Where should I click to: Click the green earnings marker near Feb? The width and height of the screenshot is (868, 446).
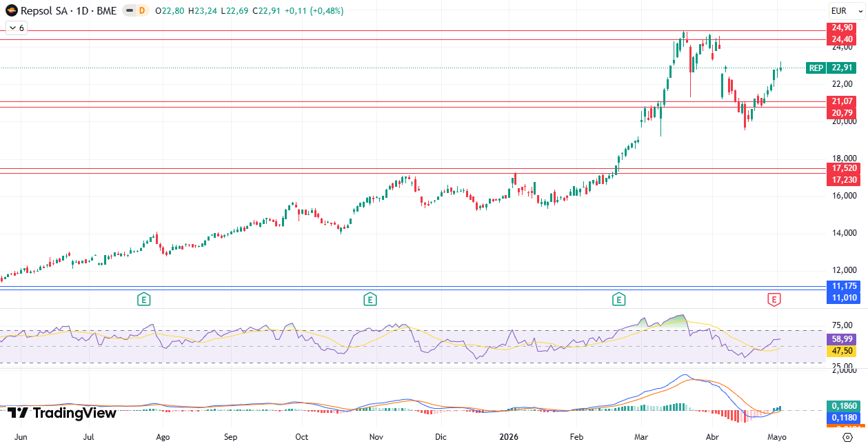coord(619,299)
